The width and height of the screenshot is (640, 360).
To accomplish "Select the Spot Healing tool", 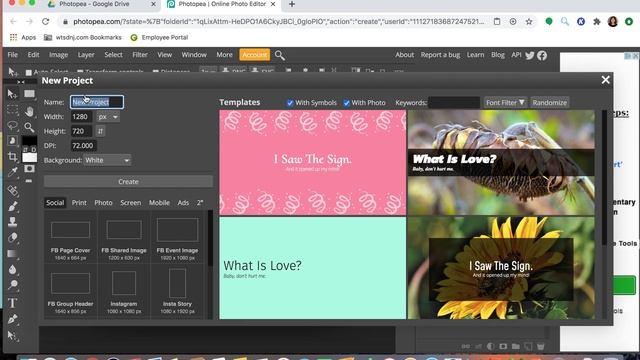I will tap(12, 190).
